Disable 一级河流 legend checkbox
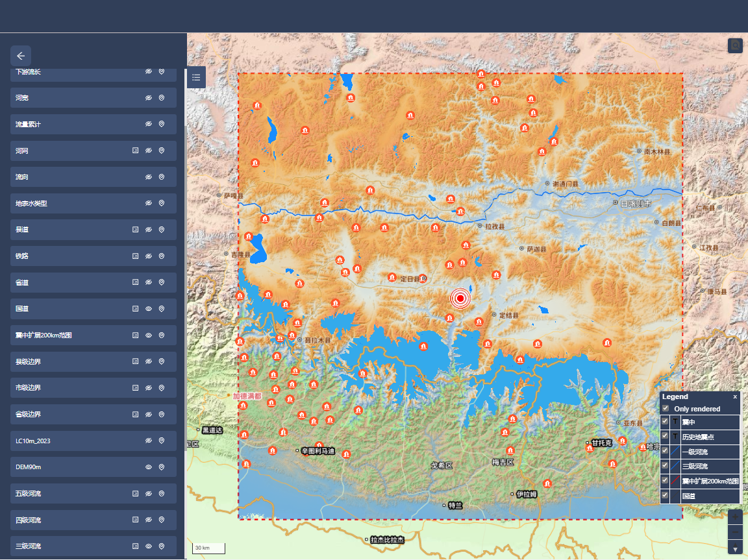 point(665,451)
